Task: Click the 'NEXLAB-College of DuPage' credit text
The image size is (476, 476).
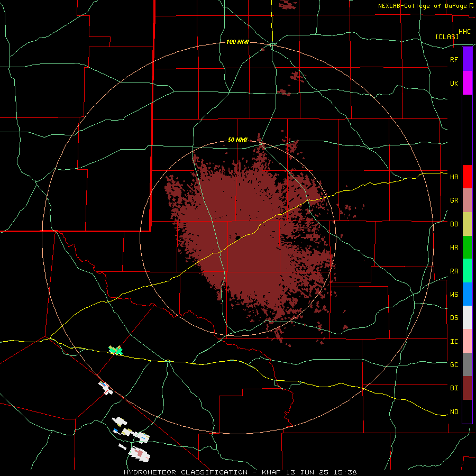Action: [422, 6]
